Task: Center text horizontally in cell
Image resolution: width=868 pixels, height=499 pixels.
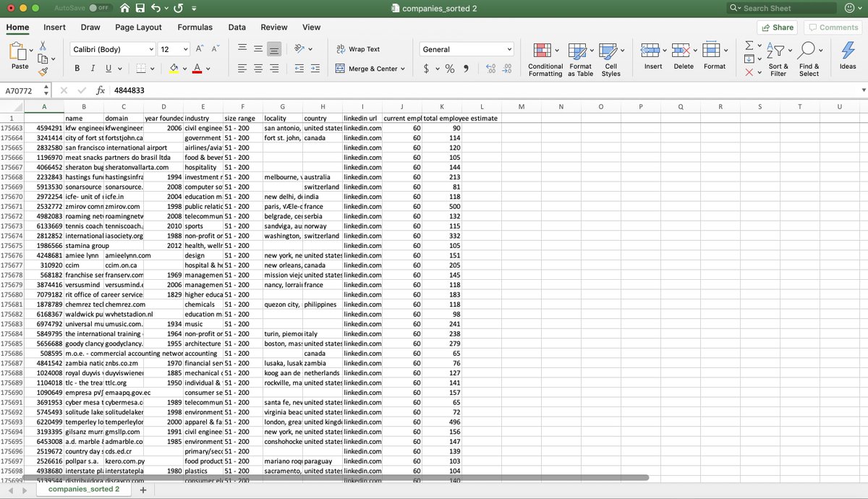Action: pos(258,69)
